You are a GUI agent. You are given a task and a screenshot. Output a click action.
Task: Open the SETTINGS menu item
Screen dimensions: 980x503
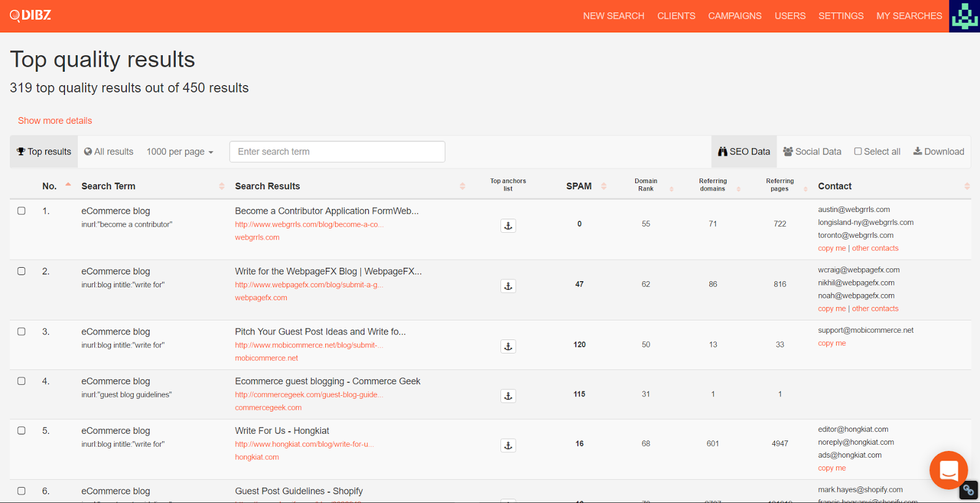pos(840,16)
